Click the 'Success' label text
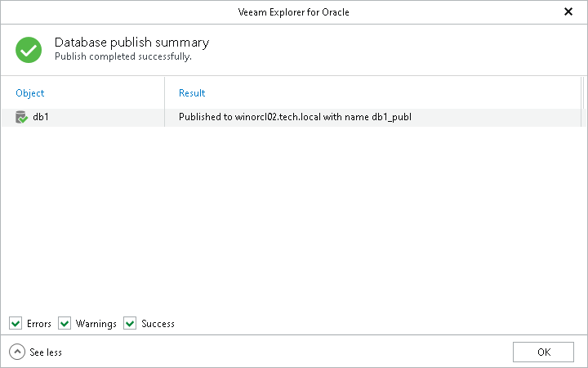 coord(158,324)
